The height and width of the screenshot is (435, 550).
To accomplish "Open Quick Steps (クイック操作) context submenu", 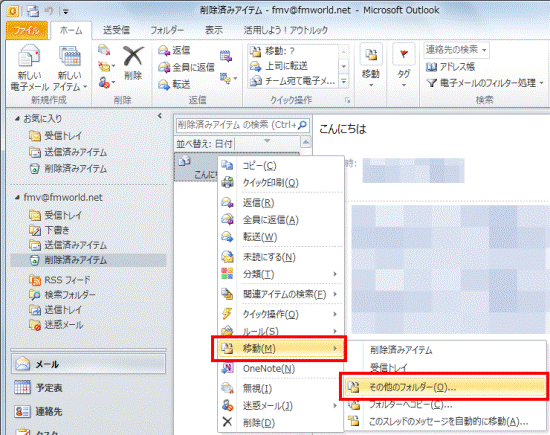I will tap(281, 314).
